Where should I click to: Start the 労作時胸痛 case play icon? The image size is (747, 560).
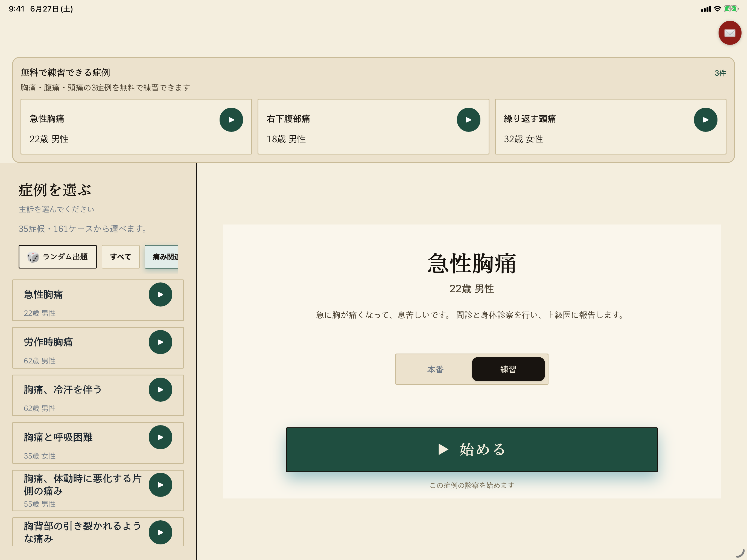pyautogui.click(x=161, y=342)
